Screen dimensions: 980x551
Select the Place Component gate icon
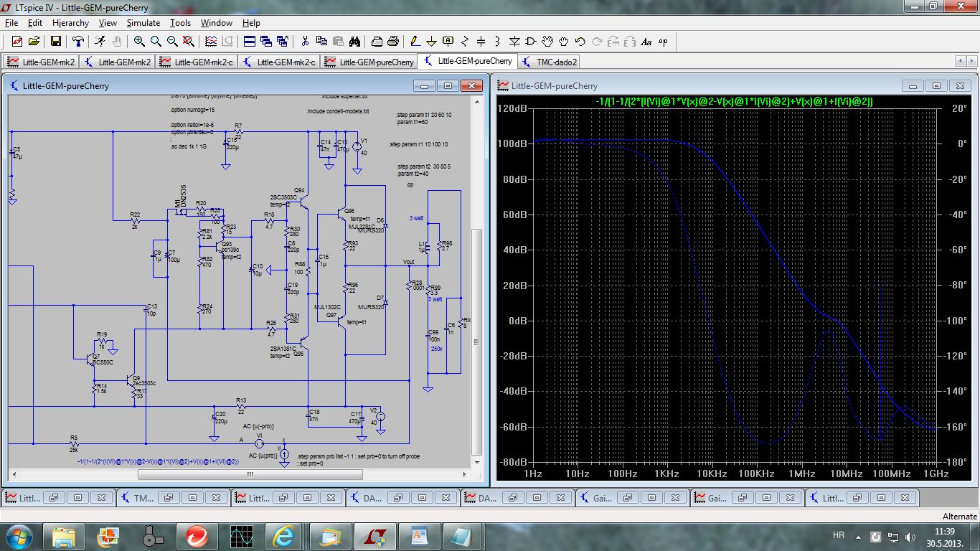coord(531,41)
